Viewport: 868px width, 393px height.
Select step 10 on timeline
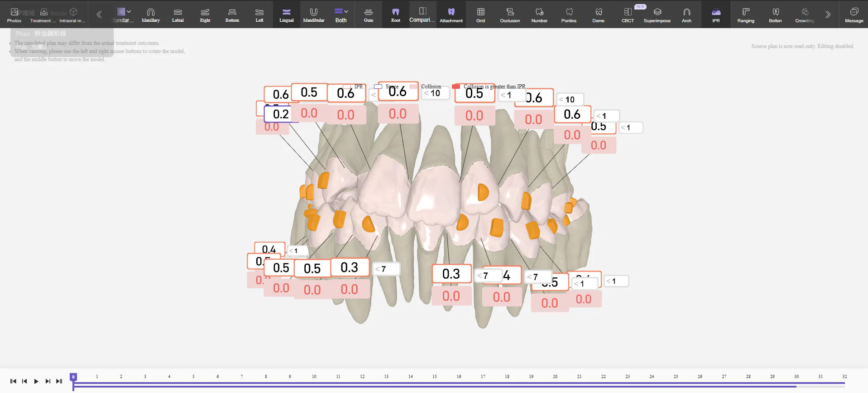pos(314,377)
